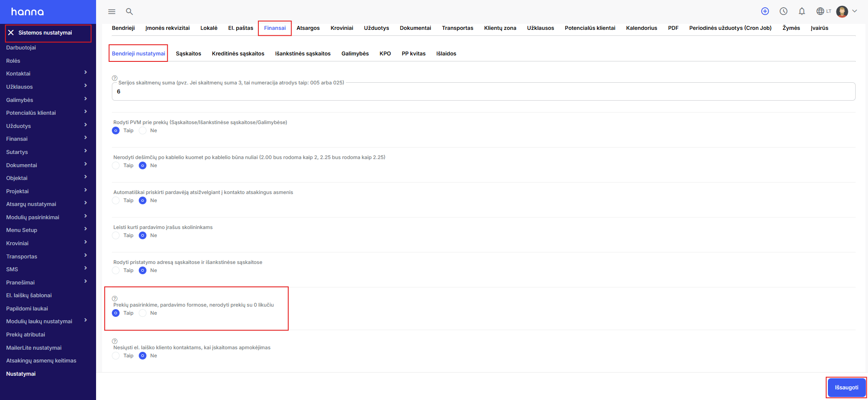Open the Išlaidos sub-tab
Image resolution: width=868 pixels, height=400 pixels.
[x=446, y=54]
